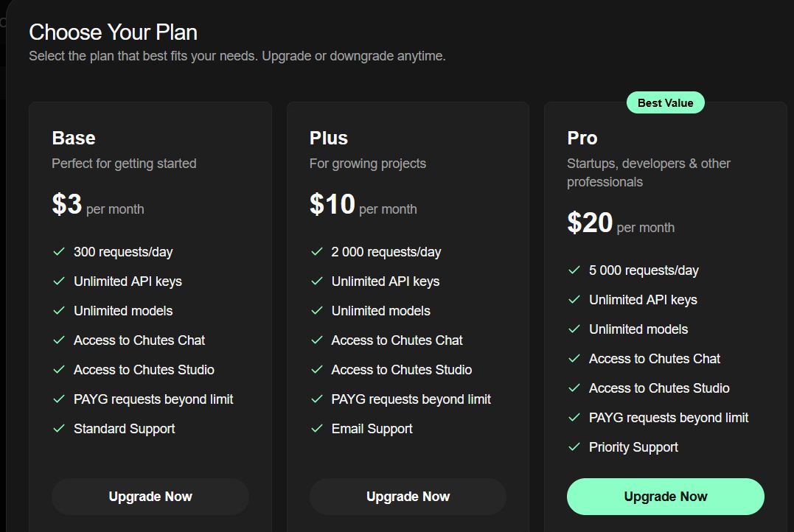Click the green Pro Upgrade Now button
The image size is (794, 532).
point(665,497)
